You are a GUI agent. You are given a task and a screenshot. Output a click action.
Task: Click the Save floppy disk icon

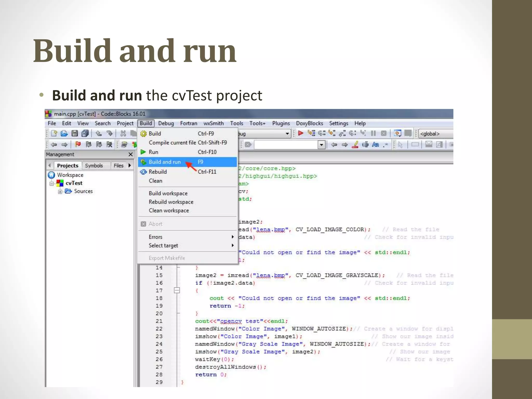(75, 134)
